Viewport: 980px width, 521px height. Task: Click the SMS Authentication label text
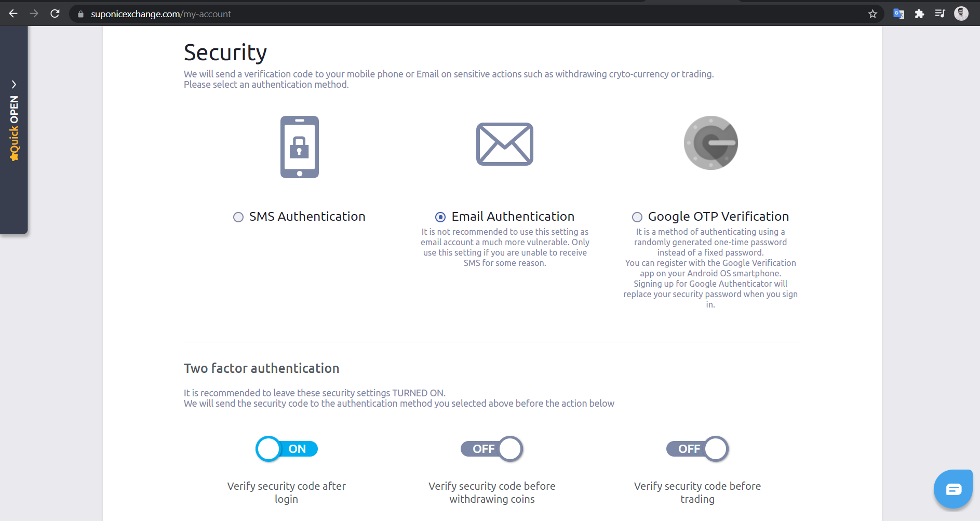307,217
